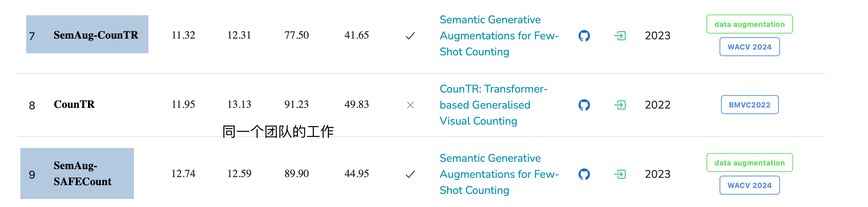
Task: Open GitHub code icon for SemAug-SAFECount
Action: point(584,174)
